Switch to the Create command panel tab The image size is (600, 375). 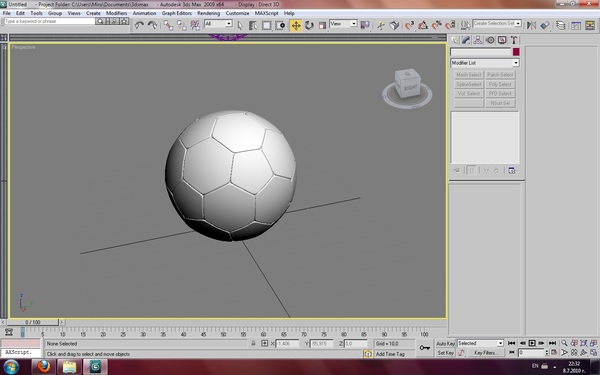coord(454,40)
